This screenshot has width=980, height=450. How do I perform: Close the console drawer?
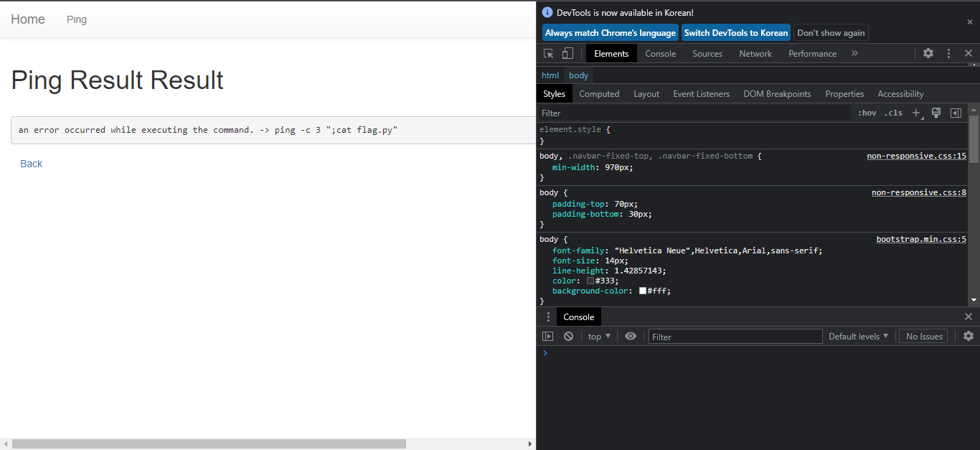[x=969, y=317]
